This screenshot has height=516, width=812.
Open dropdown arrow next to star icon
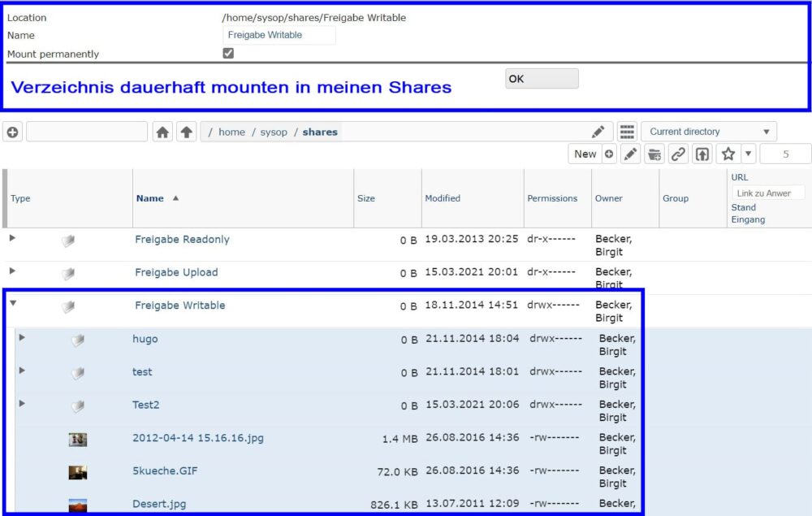pyautogui.click(x=748, y=154)
